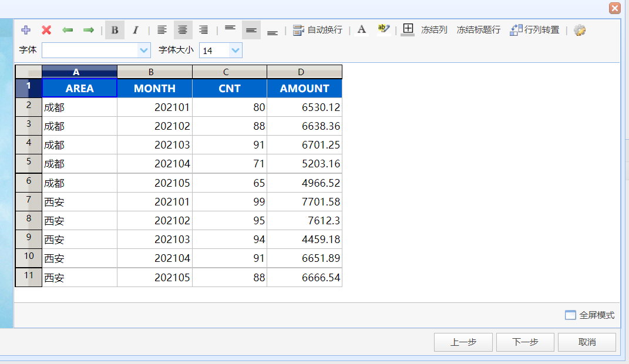The image size is (629, 364).
Task: Toggle bold formatting button
Action: point(115,30)
